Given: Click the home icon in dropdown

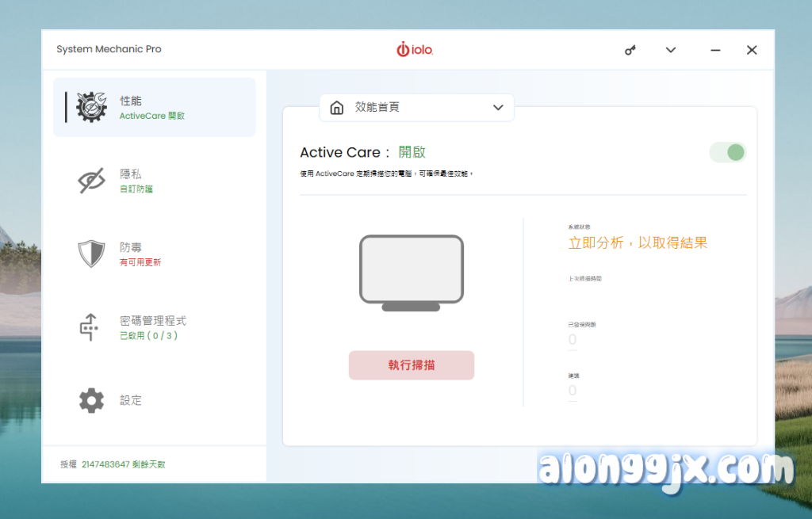Looking at the screenshot, I should tap(337, 108).
